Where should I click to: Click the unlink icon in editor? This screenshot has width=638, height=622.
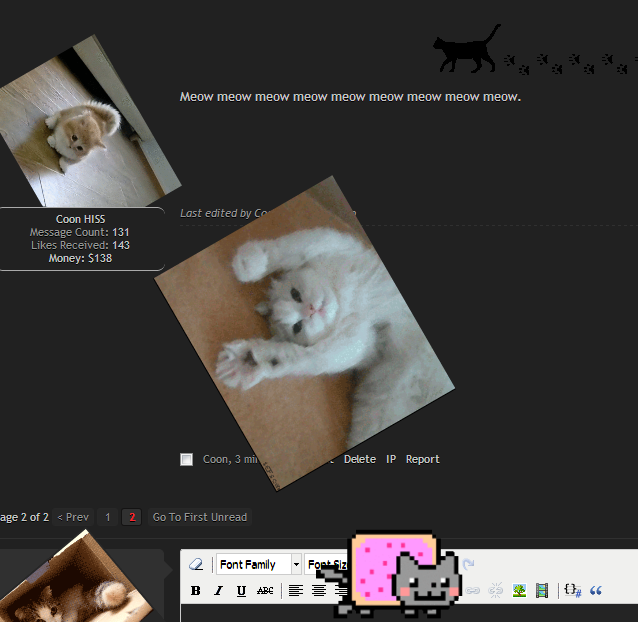(x=495, y=591)
